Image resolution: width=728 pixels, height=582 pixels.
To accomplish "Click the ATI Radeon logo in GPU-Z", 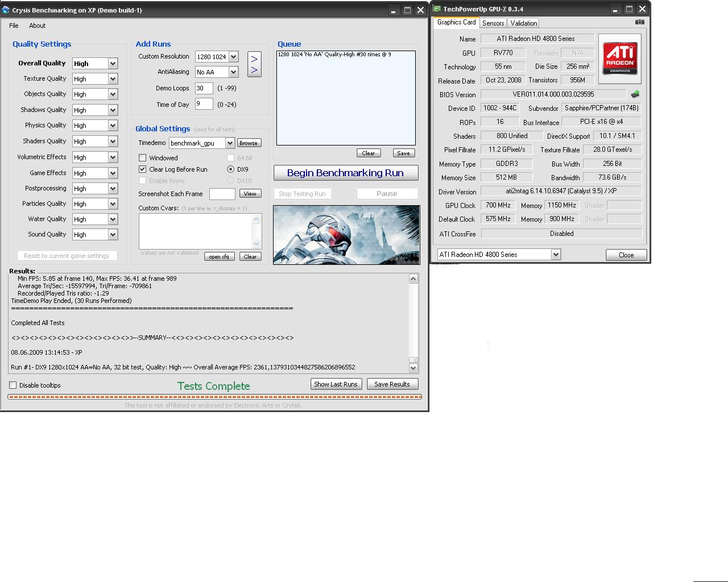I will pyautogui.click(x=620, y=58).
